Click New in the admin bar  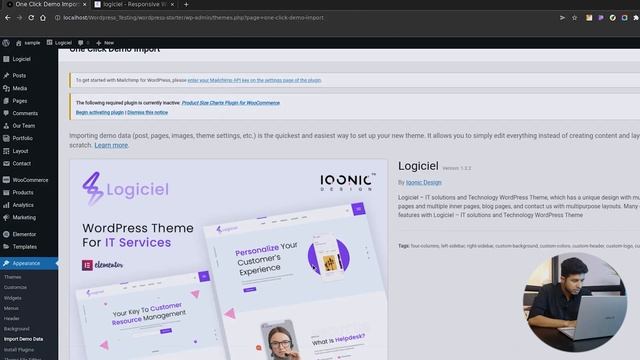[x=105, y=42]
